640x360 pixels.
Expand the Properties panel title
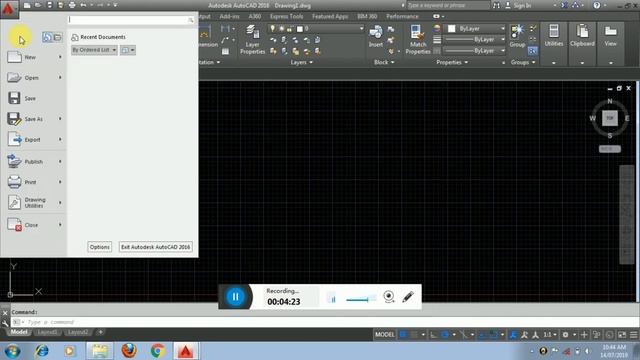tap(452, 62)
